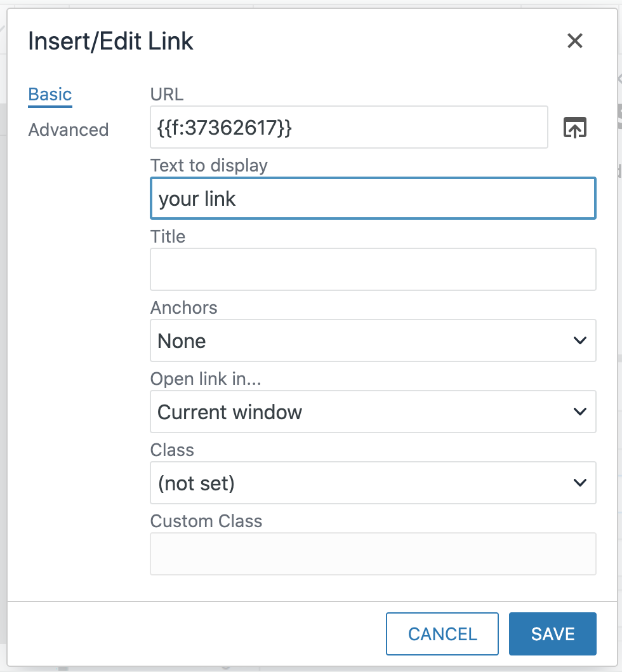Image resolution: width=622 pixels, height=672 pixels.
Task: Click the Insert/Edit Link dialog title
Action: point(110,41)
